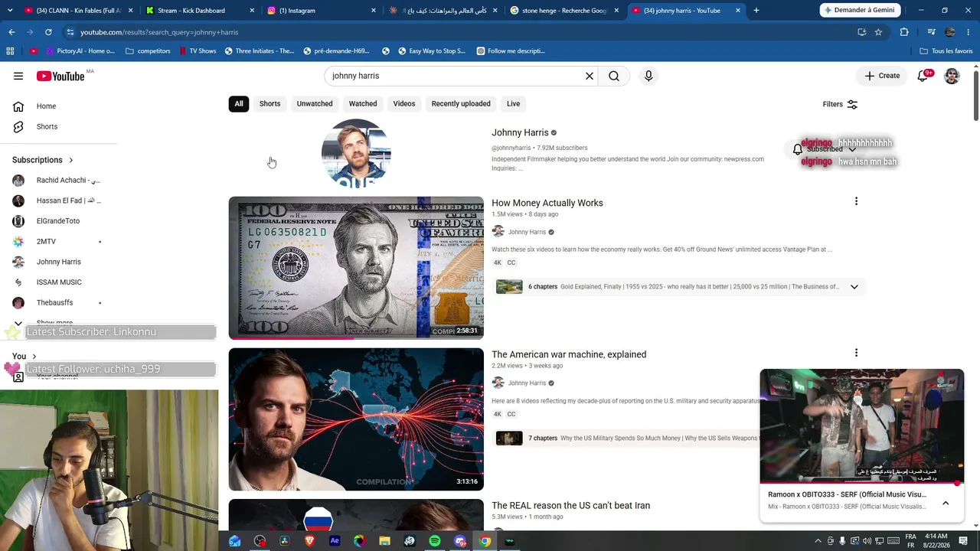This screenshot has height=551, width=980.
Task: Select the All filter chip
Action: [x=239, y=104]
